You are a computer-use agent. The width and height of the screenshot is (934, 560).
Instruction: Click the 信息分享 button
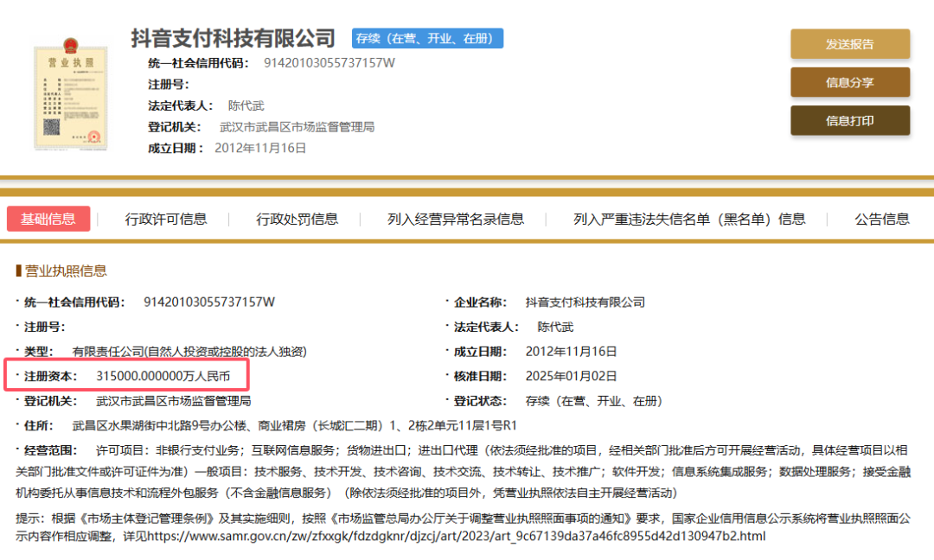point(850,82)
